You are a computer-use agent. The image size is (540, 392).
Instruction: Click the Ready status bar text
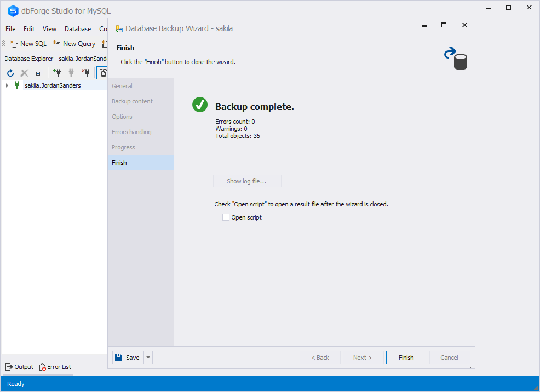[x=16, y=384]
